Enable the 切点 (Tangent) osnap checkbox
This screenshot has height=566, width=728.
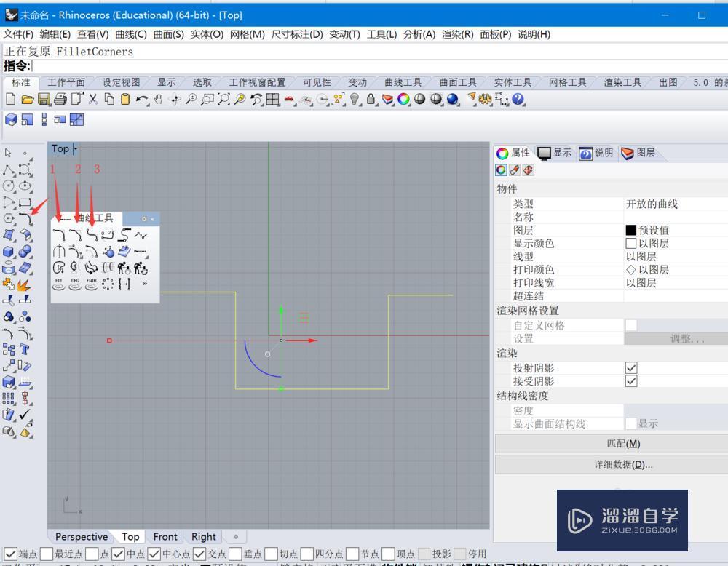(271, 554)
